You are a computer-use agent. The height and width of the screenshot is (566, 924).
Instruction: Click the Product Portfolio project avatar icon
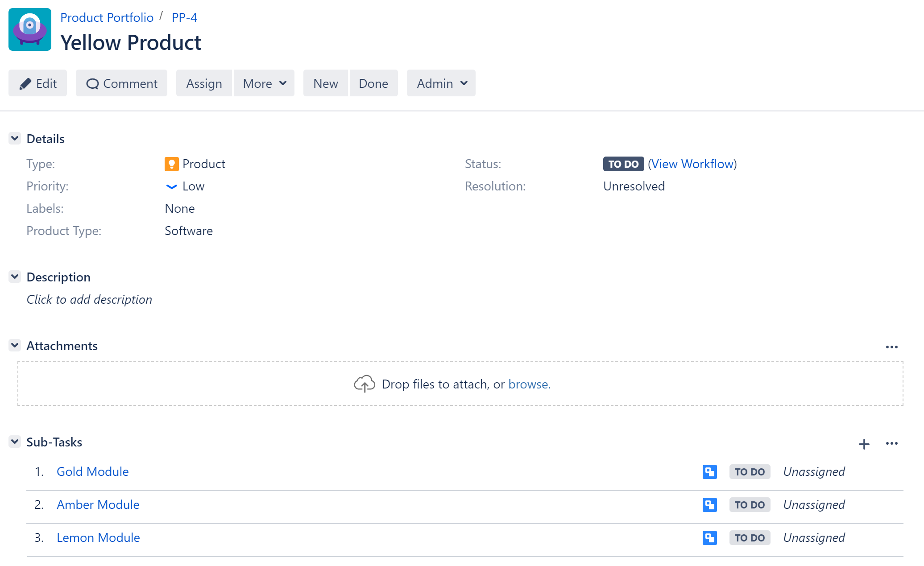coord(29,29)
